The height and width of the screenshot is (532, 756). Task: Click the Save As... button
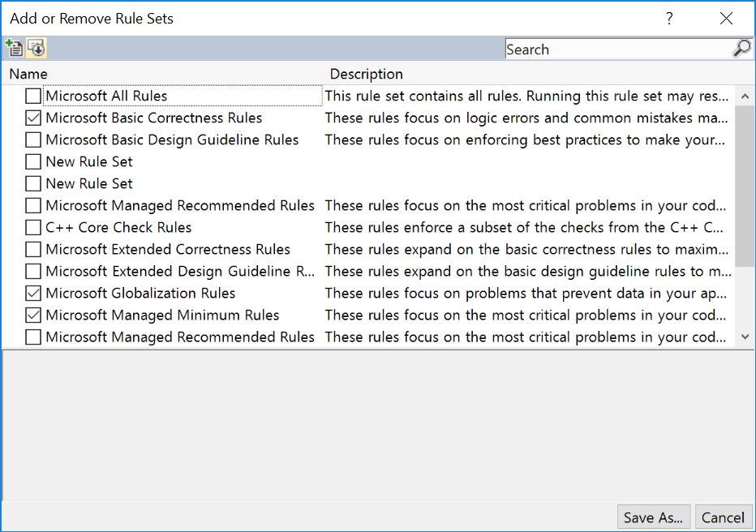[x=653, y=517]
